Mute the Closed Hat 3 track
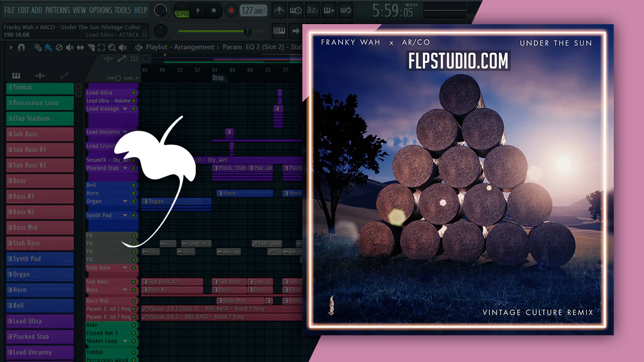Viewport: 644px width, 362px height. (134, 333)
